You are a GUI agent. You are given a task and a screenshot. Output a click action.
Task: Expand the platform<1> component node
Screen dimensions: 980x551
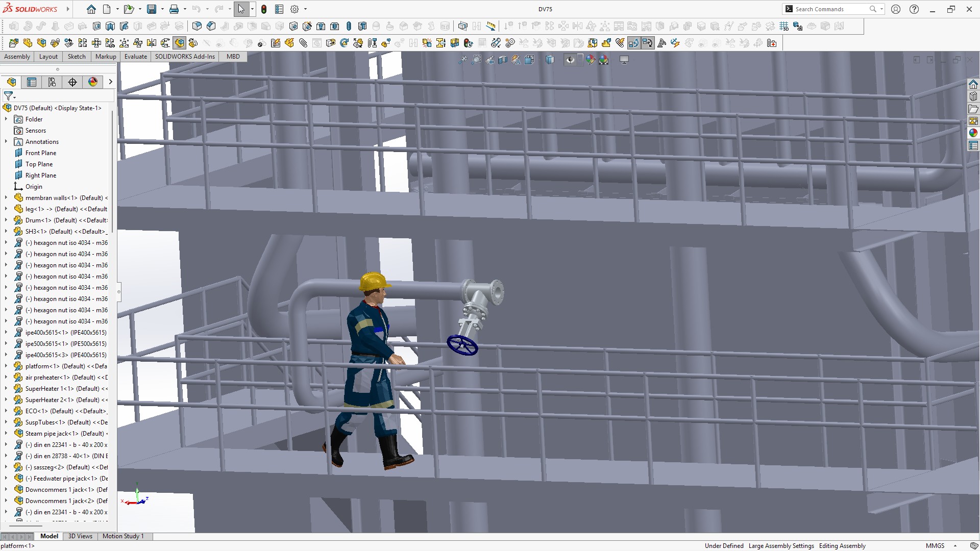click(x=6, y=366)
